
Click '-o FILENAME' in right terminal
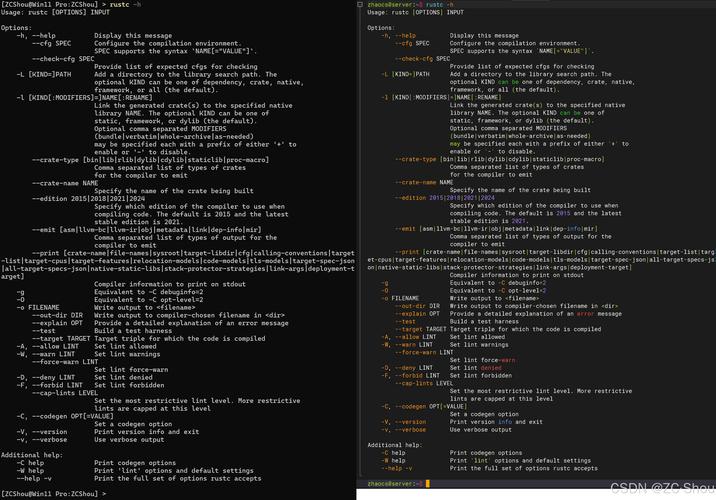click(400, 298)
